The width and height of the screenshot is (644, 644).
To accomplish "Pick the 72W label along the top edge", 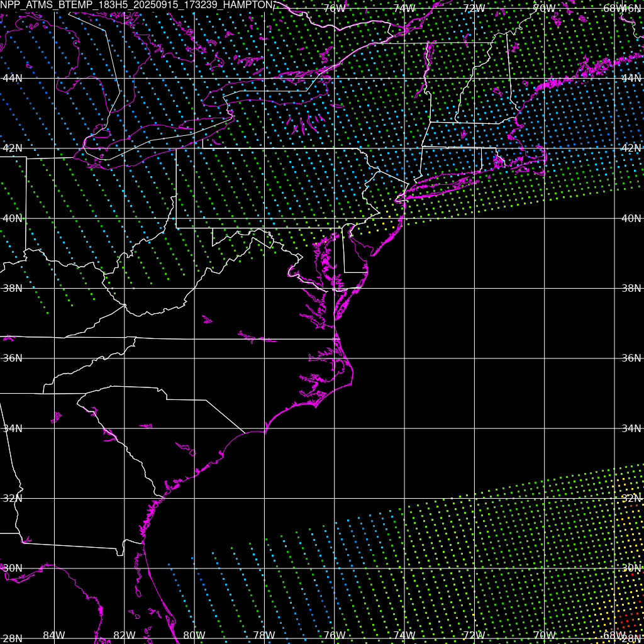I will click(474, 8).
